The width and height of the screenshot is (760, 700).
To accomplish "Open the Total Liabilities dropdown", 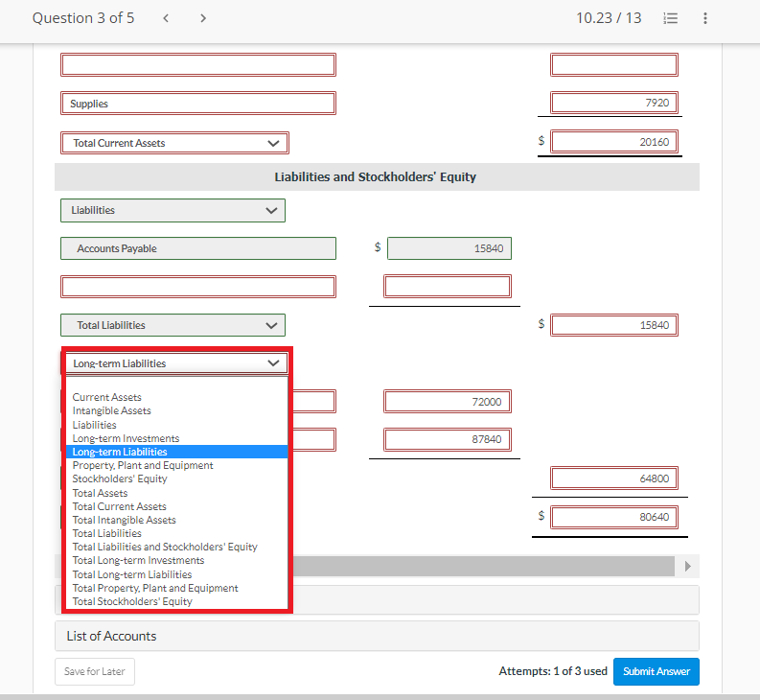I will pyautogui.click(x=173, y=325).
